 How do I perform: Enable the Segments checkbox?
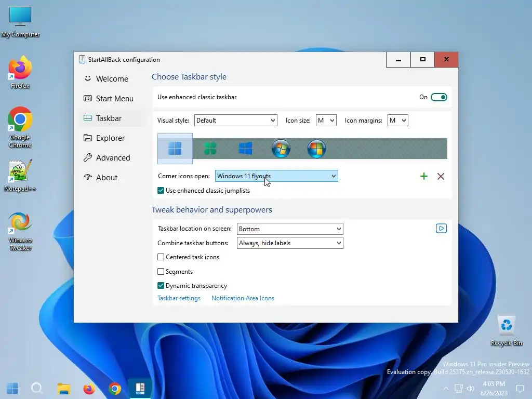161,271
